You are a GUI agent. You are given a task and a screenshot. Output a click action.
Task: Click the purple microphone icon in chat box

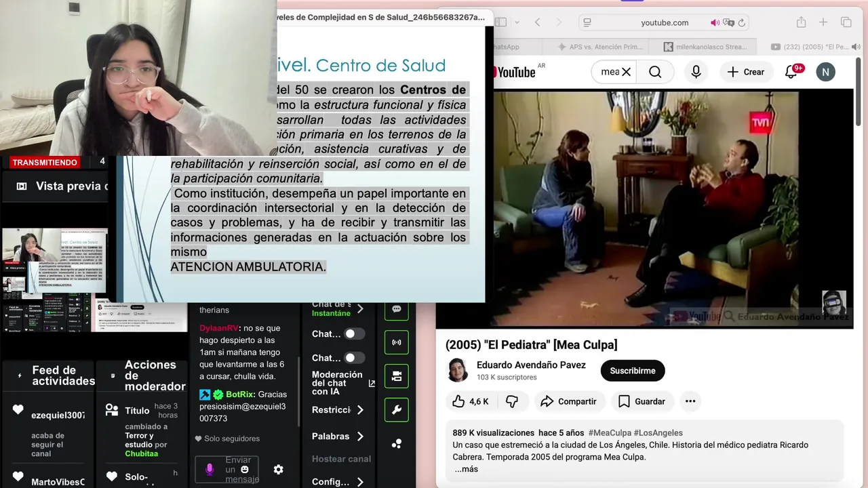click(x=210, y=469)
